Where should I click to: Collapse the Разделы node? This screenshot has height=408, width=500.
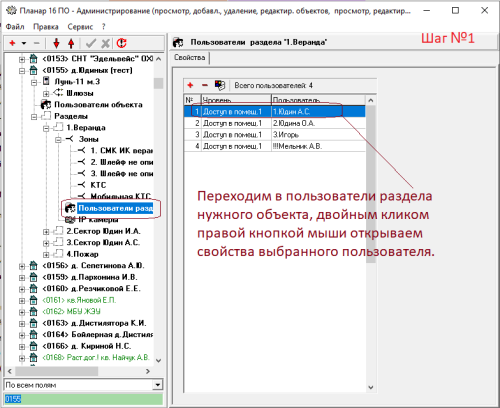[x=34, y=117]
